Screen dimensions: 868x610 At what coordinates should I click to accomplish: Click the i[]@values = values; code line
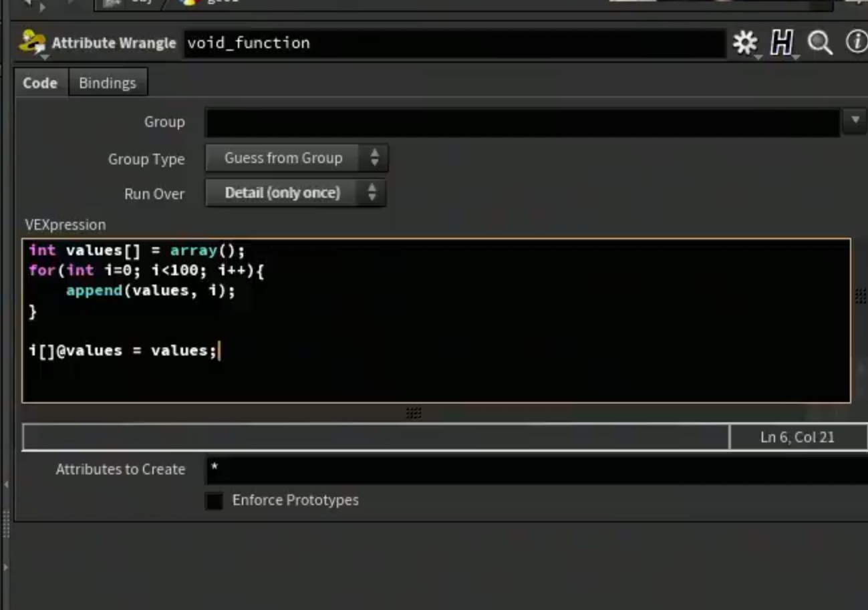[123, 351]
